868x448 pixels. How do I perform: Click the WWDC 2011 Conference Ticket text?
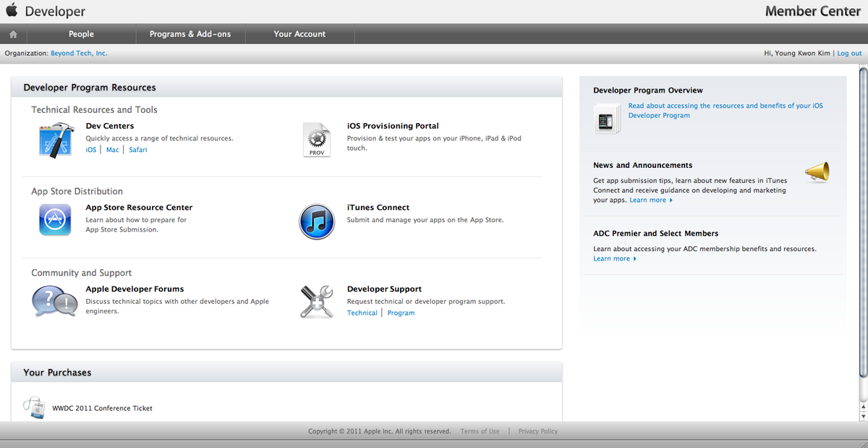click(x=103, y=408)
